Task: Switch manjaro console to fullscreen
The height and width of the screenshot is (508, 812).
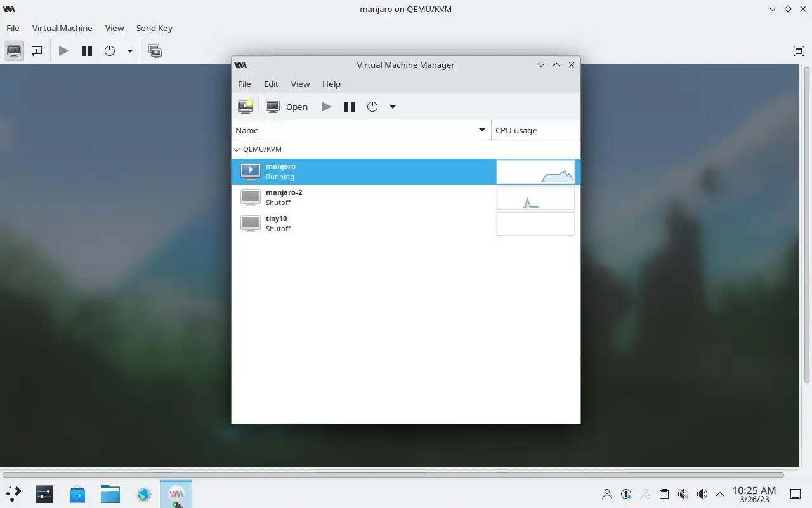Action: (x=799, y=51)
